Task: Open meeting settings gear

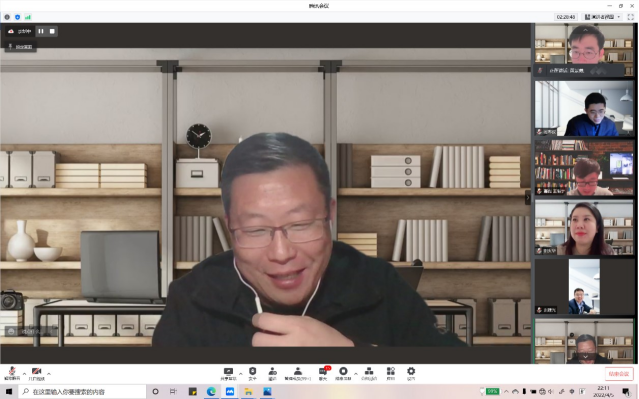Action: 411,373
